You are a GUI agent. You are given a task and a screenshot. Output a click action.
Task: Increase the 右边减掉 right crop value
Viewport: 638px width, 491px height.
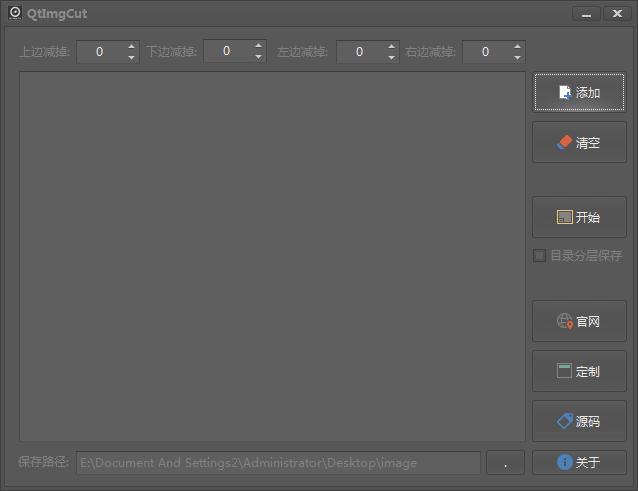(x=517, y=46)
